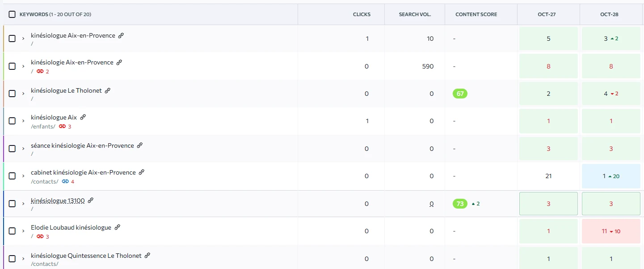Screen dimensions: 644x269
Task: Click link icon beside kinésiologue Aix
Action: click(x=83, y=117)
